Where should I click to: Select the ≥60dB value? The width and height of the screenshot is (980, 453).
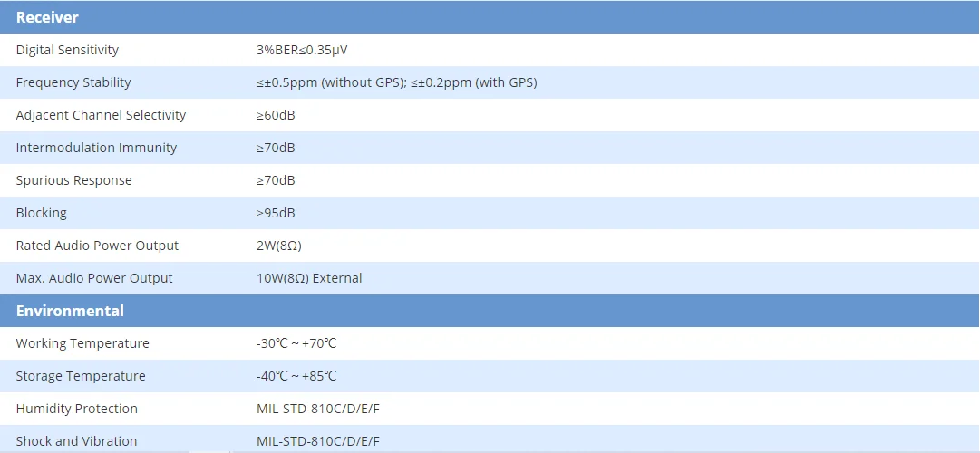[276, 115]
